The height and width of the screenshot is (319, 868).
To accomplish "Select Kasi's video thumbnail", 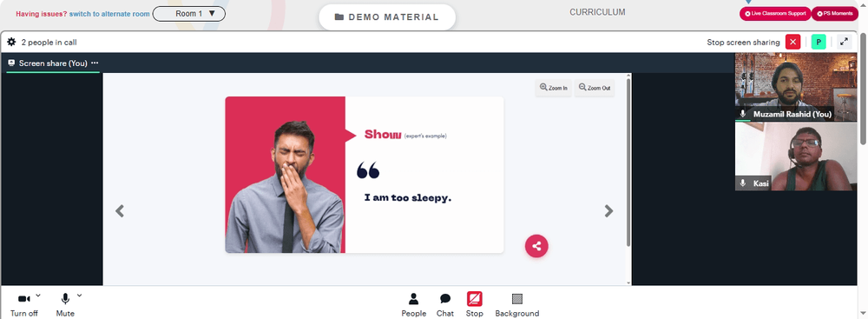I will pos(795,156).
